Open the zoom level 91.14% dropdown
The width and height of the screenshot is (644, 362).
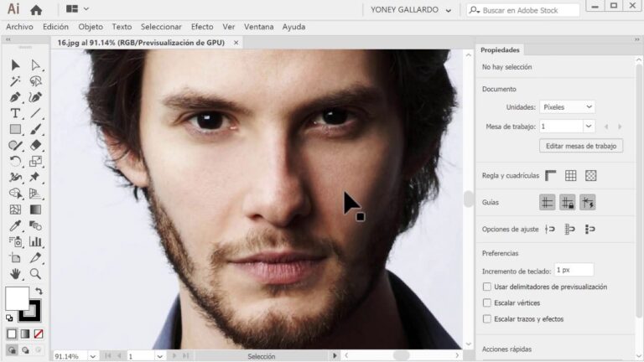pyautogui.click(x=93, y=356)
